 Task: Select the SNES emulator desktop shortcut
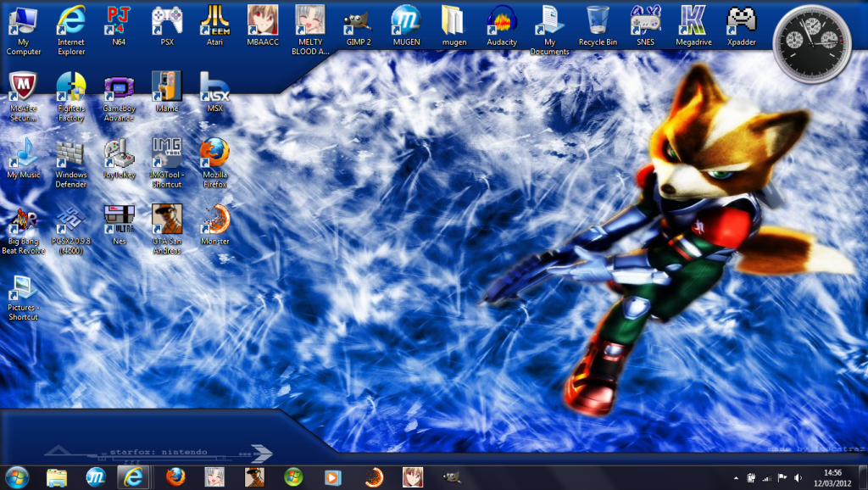click(645, 26)
